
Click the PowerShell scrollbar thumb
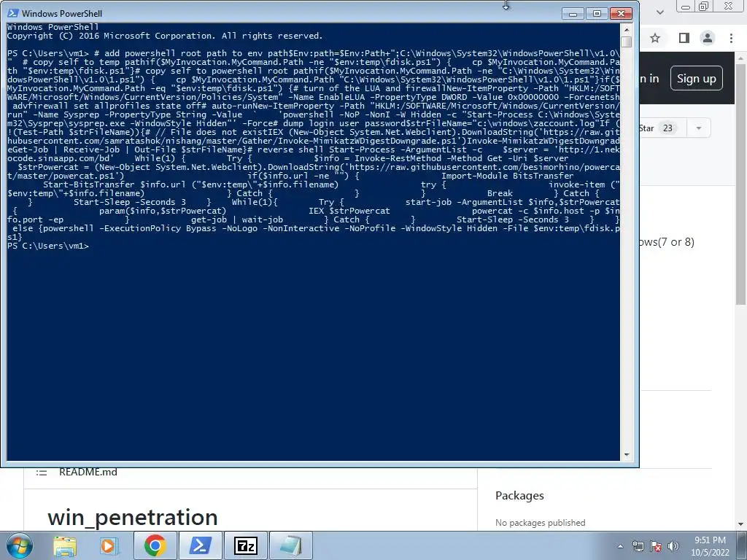tap(627, 42)
